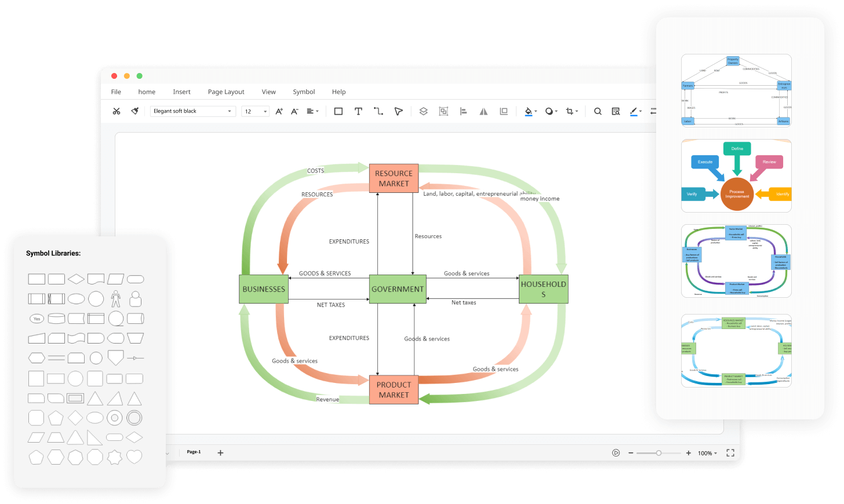Open the Layers icon in toolbar
Screen dimensions: 844x504
click(424, 111)
